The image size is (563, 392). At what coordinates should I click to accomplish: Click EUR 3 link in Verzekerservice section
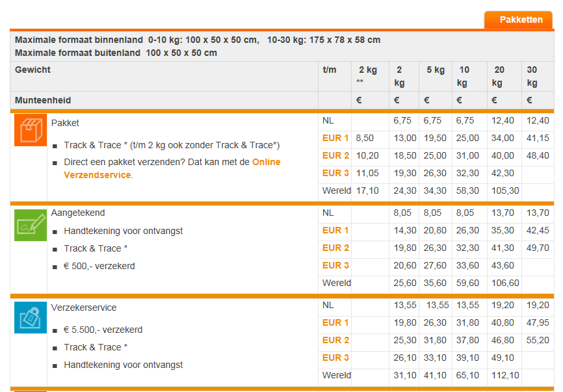tap(335, 358)
